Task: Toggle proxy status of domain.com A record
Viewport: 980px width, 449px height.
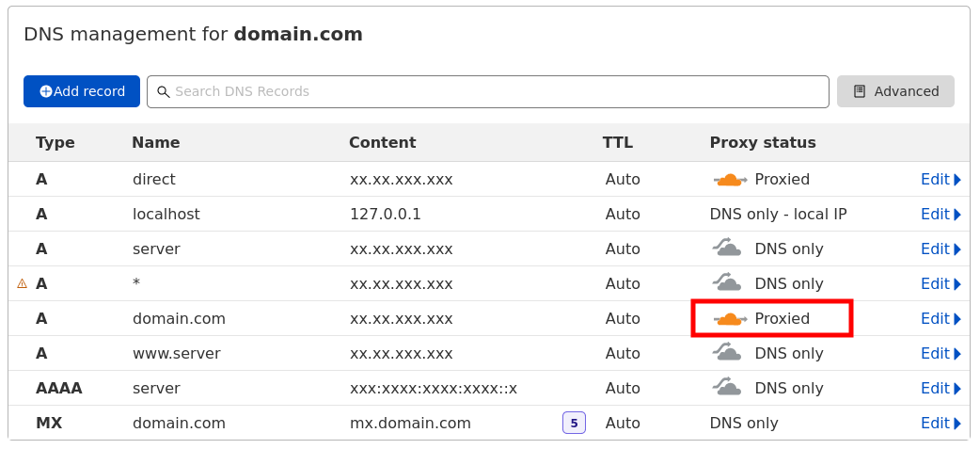Action: 730,319
